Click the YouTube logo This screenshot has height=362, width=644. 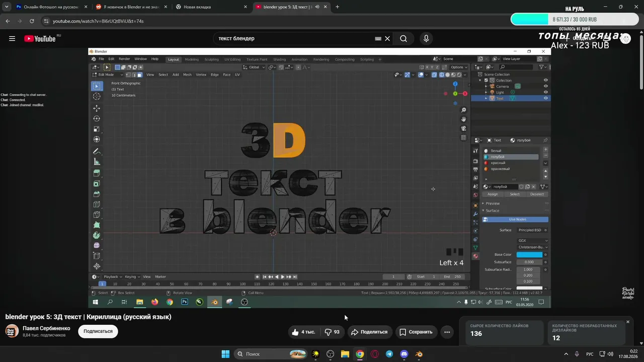coord(40,39)
